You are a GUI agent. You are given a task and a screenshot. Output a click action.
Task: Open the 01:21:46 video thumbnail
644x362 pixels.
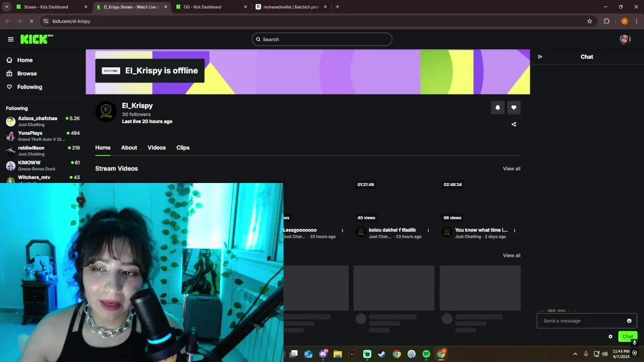point(394,201)
